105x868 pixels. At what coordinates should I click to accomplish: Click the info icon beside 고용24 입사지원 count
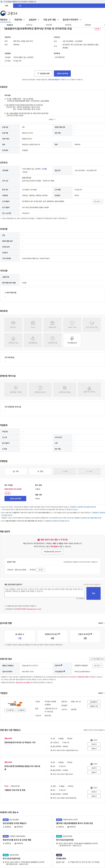click(x=91, y=634)
